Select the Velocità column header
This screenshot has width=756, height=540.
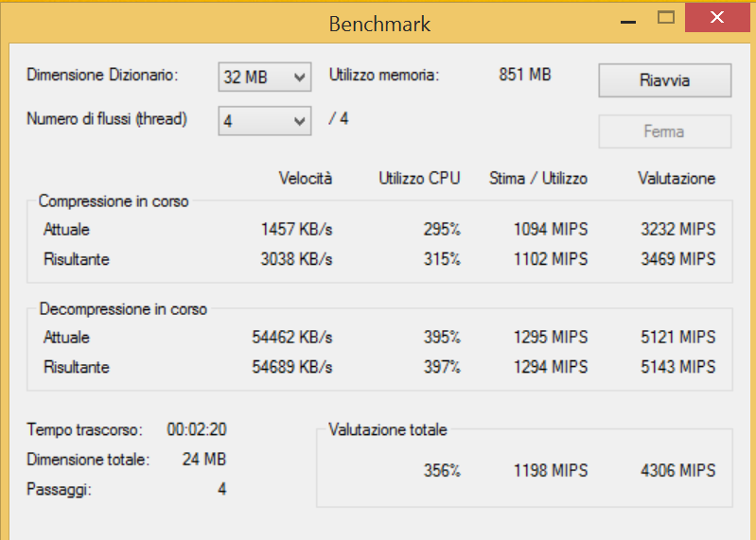[x=306, y=178]
